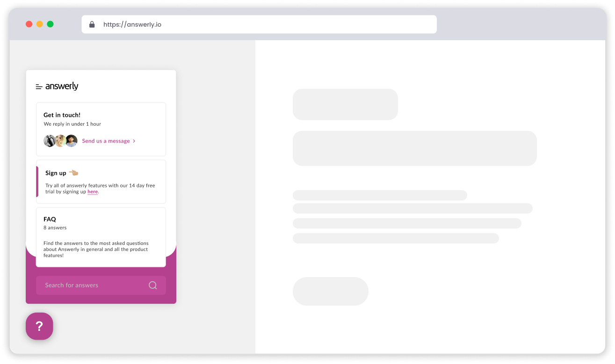615x364 pixels.
Task: Click the magnifier search icon
Action: pyautogui.click(x=153, y=285)
